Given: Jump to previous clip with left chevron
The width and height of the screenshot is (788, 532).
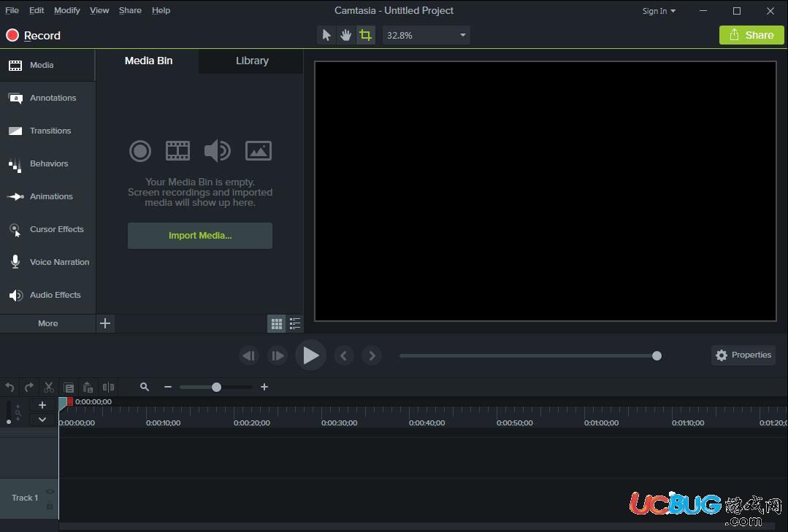Looking at the screenshot, I should [344, 355].
